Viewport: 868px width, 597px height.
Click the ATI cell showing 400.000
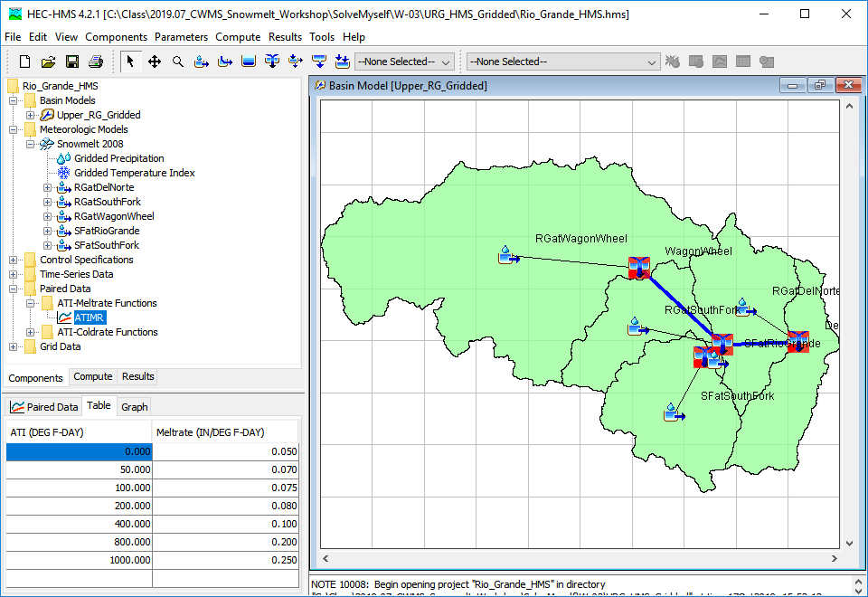coord(80,524)
